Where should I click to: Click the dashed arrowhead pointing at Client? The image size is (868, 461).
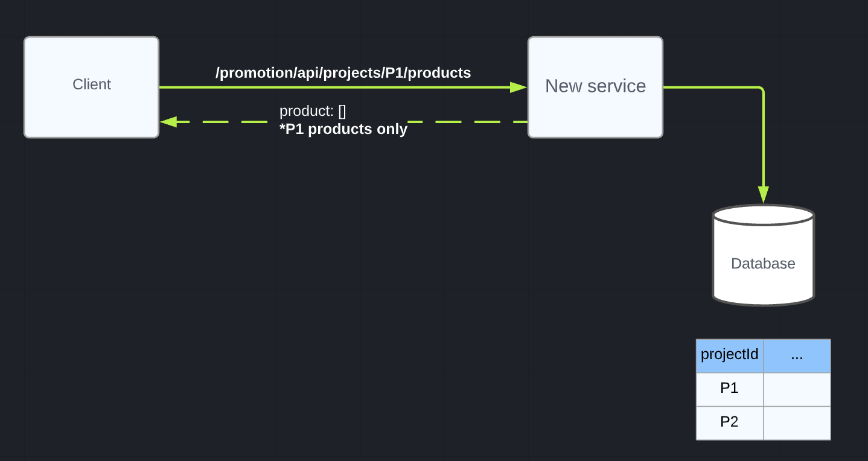(x=169, y=122)
